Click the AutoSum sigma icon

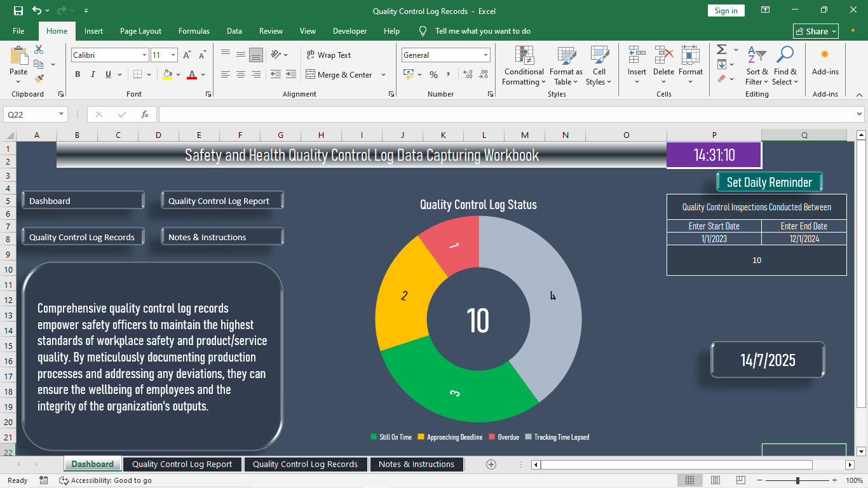[722, 50]
